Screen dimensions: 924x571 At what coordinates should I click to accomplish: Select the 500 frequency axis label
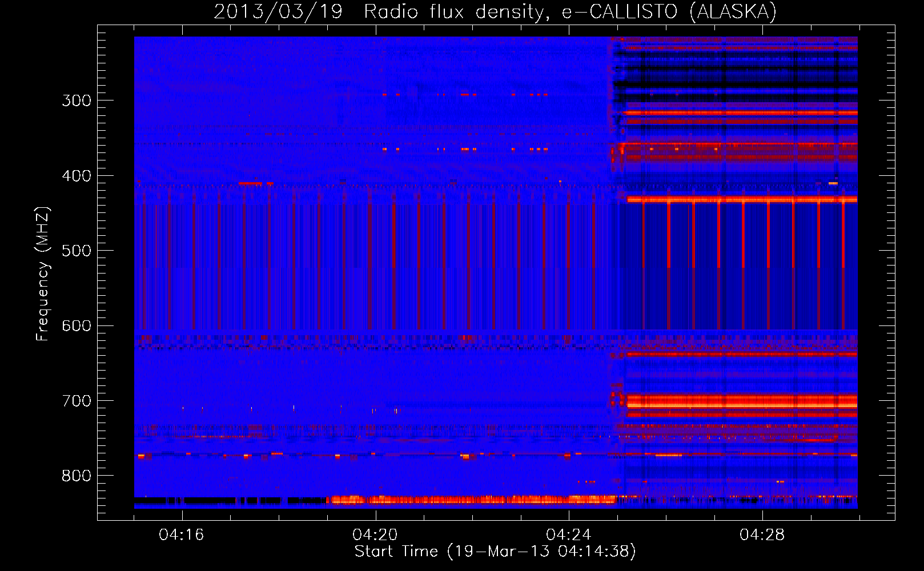click(x=77, y=251)
